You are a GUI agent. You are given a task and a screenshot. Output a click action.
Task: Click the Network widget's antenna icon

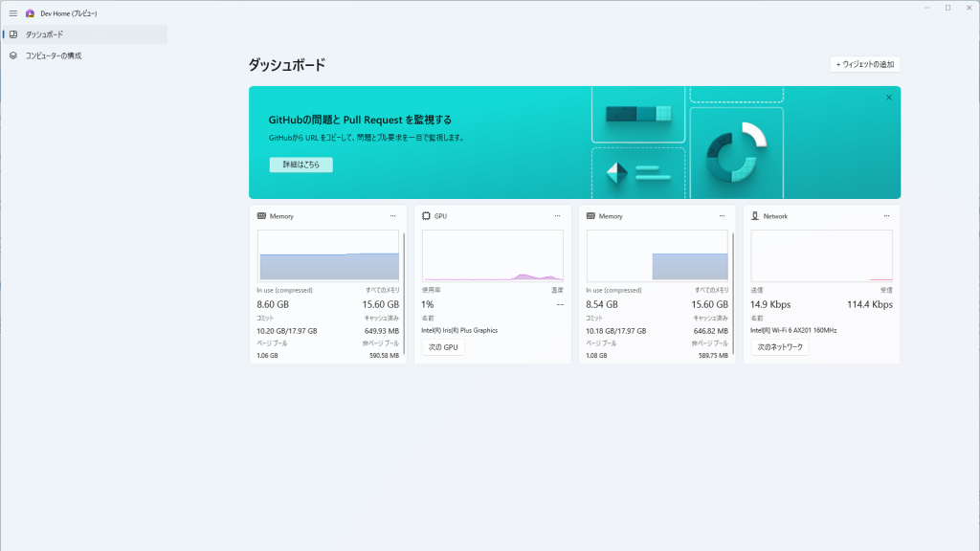754,216
